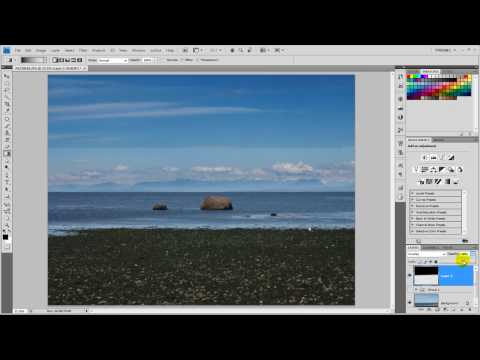
Task: Select the Lasso tool
Action: click(x=7, y=90)
